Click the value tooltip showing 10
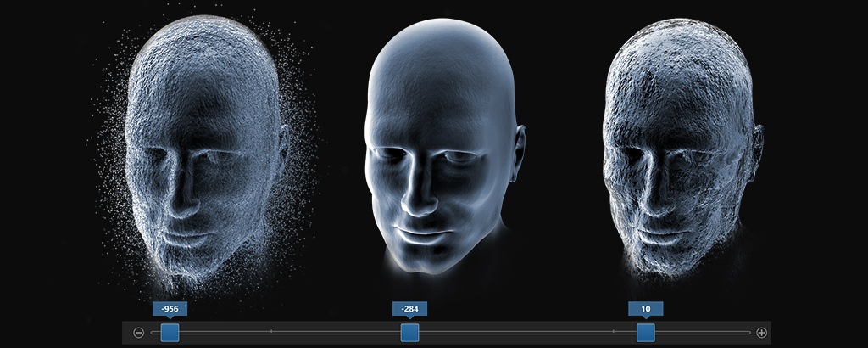Viewport: 868px width, 348px height. point(646,308)
